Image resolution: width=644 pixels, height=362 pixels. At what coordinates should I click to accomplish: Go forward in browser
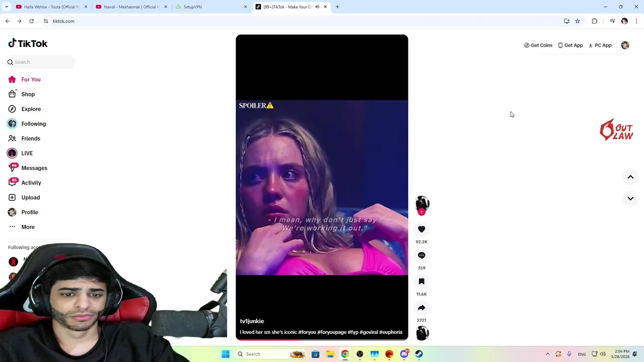19,21
